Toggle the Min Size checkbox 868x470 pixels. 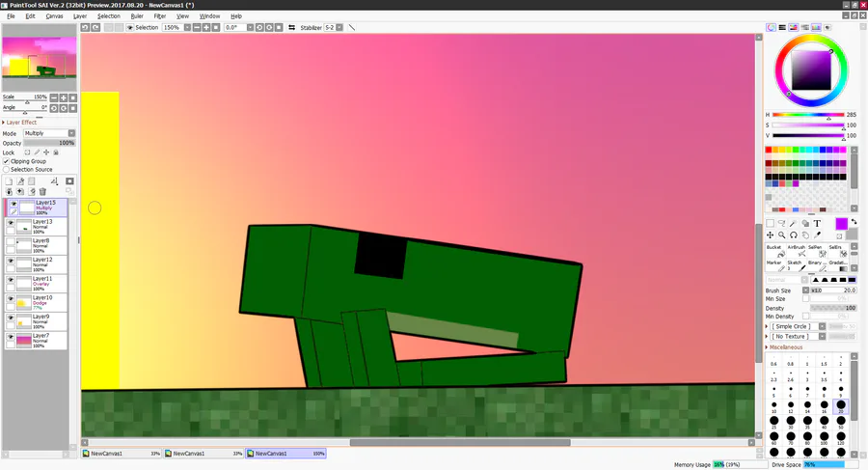pyautogui.click(x=805, y=299)
